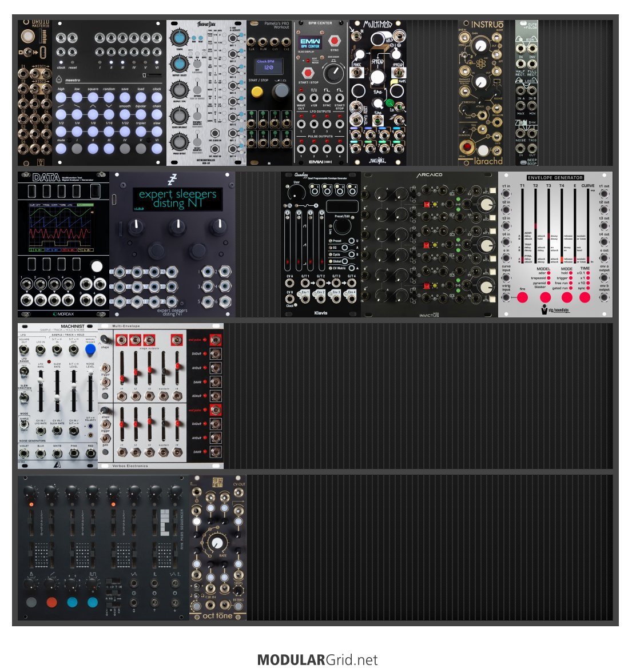
Task: Click the NOISE LEVEL slider handle on Machinist
Action: [90, 373]
